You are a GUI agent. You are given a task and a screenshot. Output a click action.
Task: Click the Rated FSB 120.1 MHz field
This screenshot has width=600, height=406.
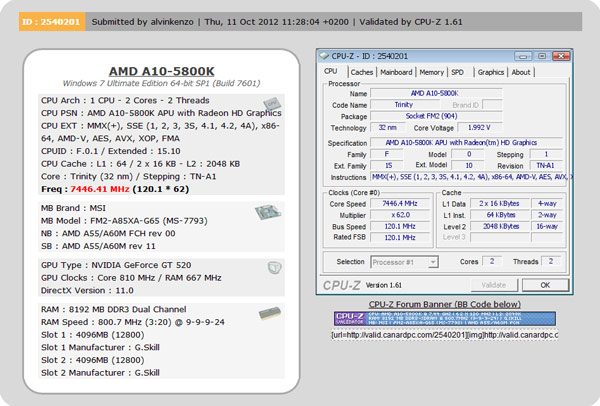click(400, 238)
